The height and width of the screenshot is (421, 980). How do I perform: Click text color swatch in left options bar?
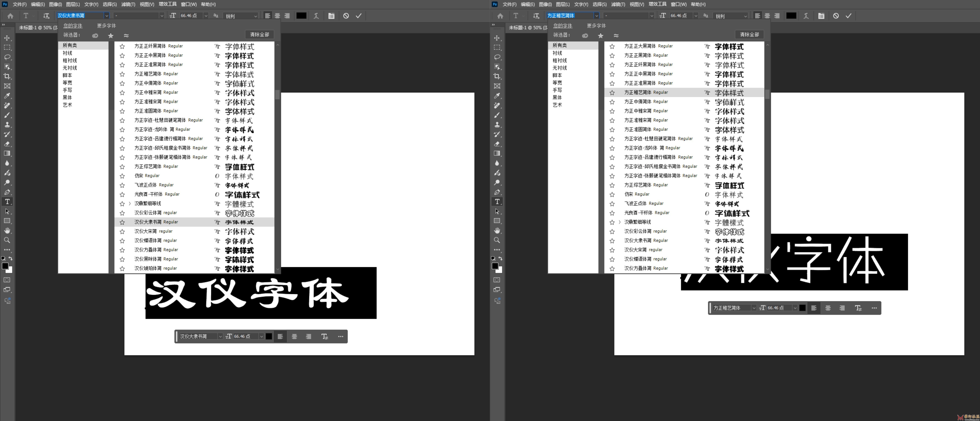click(301, 16)
